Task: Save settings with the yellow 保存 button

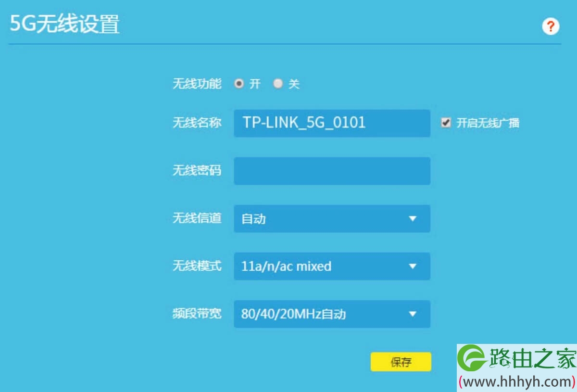Action: click(401, 362)
